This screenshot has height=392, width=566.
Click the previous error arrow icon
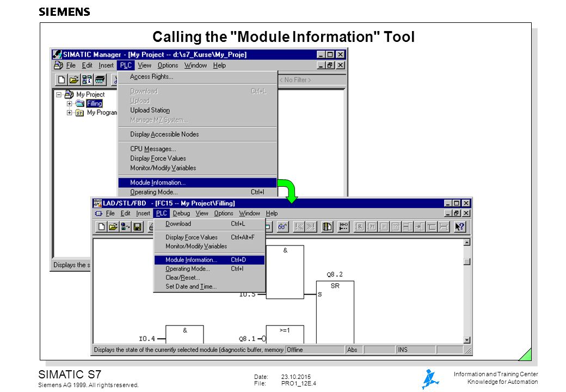tap(299, 226)
